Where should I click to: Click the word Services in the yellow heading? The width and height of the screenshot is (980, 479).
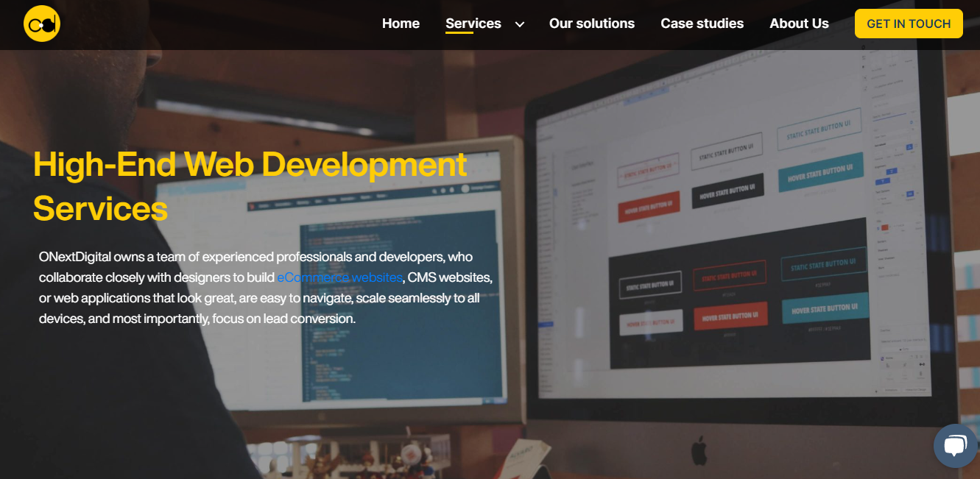coord(101,208)
